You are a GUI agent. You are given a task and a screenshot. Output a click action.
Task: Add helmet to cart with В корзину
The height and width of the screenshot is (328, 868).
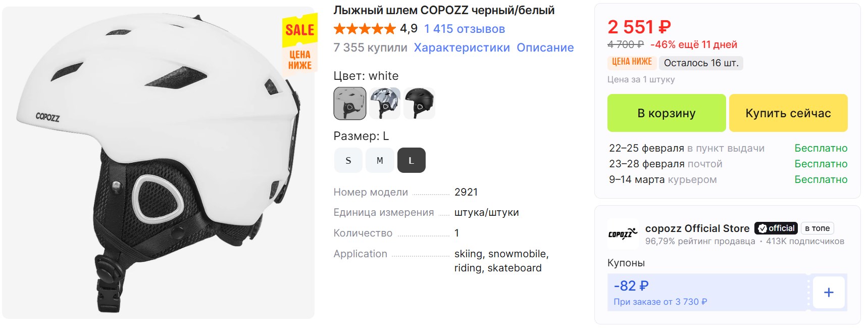coord(667,113)
